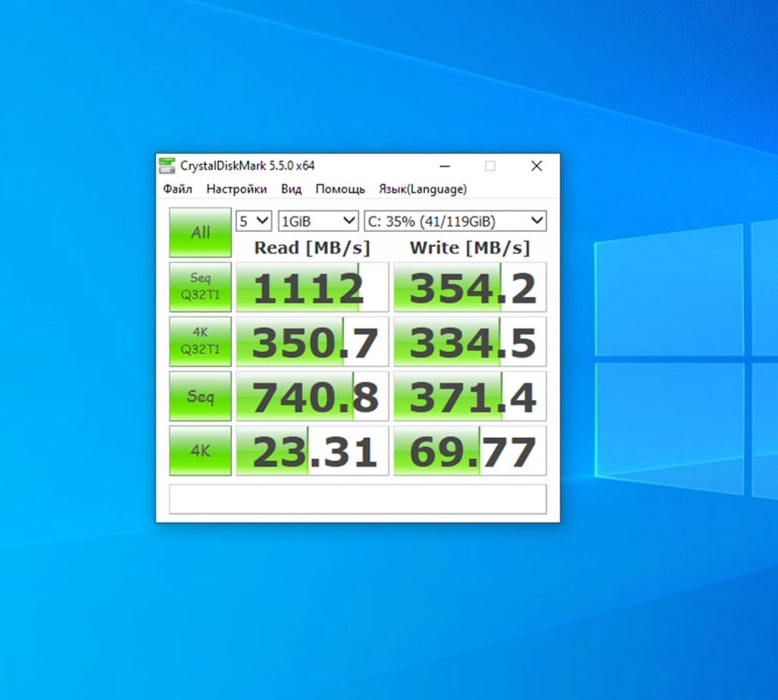Expand the test count dropdown showing 5
778x700 pixels.
(254, 220)
